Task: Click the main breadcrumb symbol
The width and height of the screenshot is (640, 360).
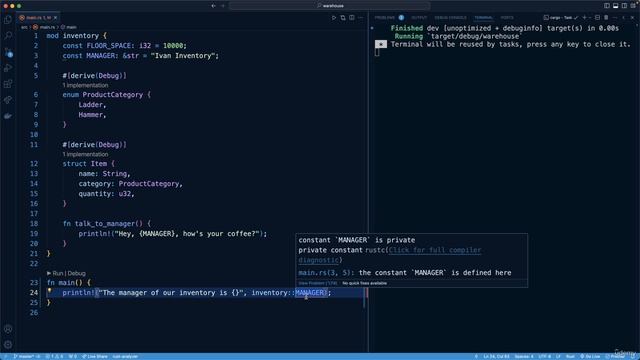Action: pos(69,27)
